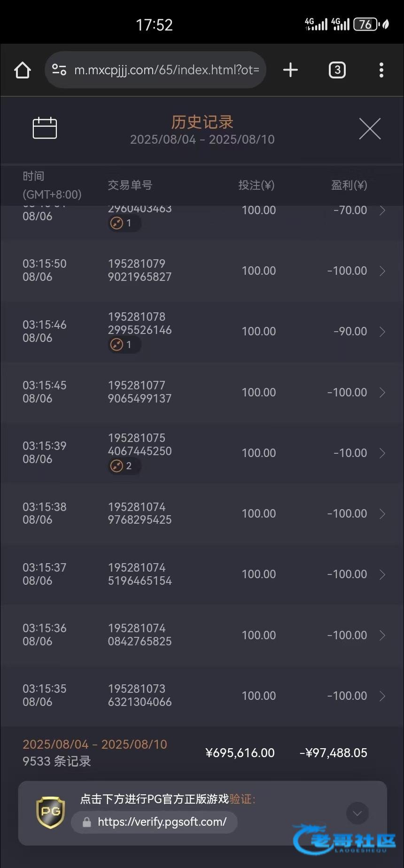Expand the record with -10.00 profit

point(382,453)
